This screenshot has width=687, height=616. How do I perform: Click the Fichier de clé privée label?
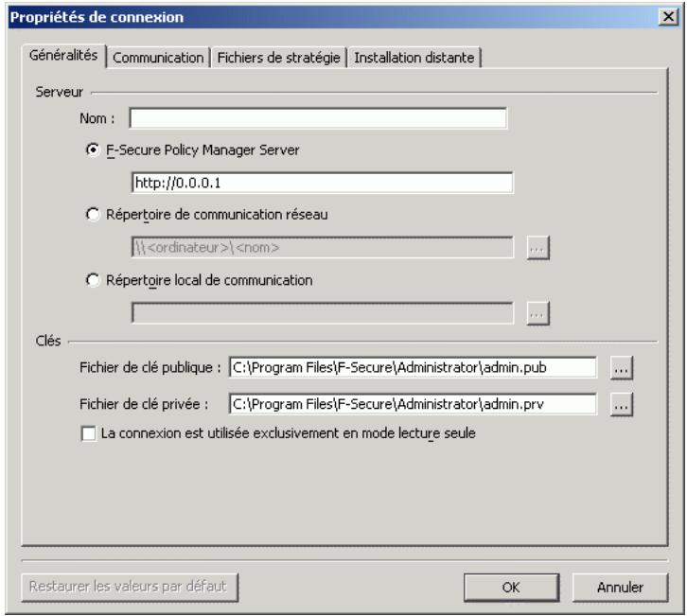point(144,404)
